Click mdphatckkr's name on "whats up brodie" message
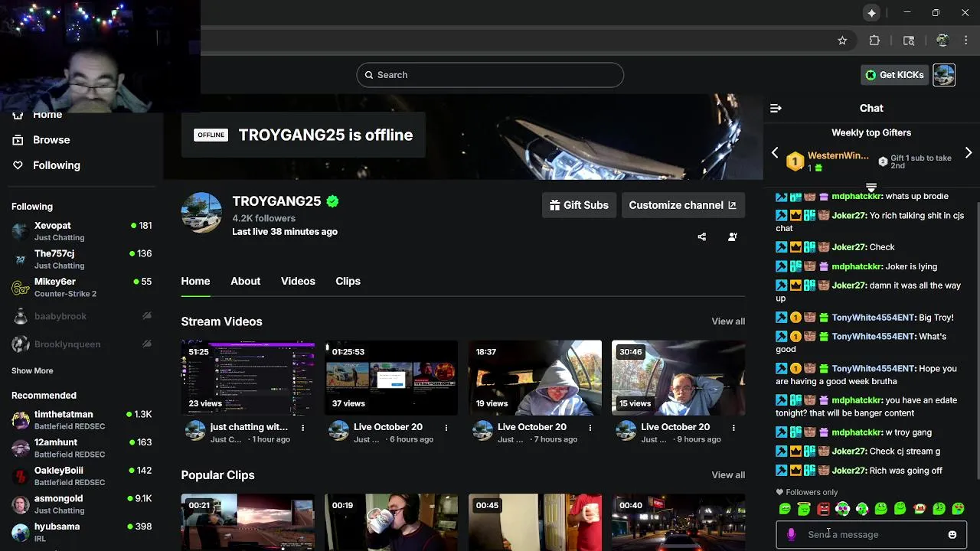Viewport: 980px width, 551px height. (857, 197)
